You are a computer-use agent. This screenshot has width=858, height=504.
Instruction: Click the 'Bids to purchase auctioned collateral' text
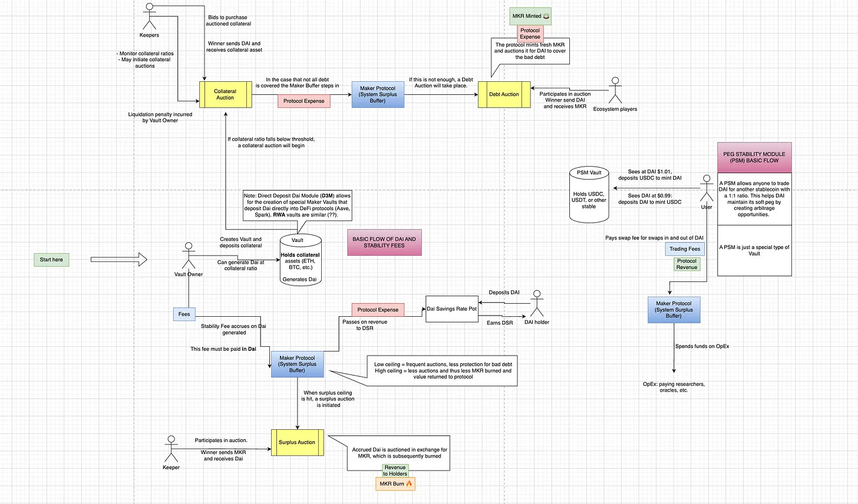pos(228,21)
